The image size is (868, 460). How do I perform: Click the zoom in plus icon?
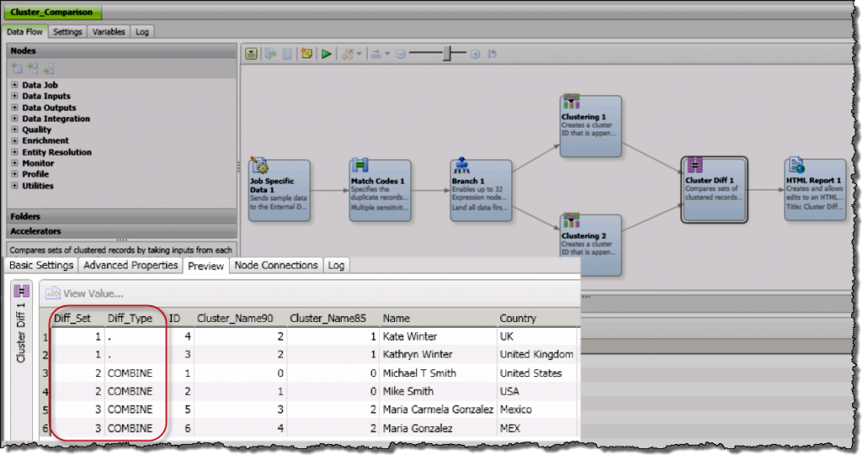[x=475, y=54]
